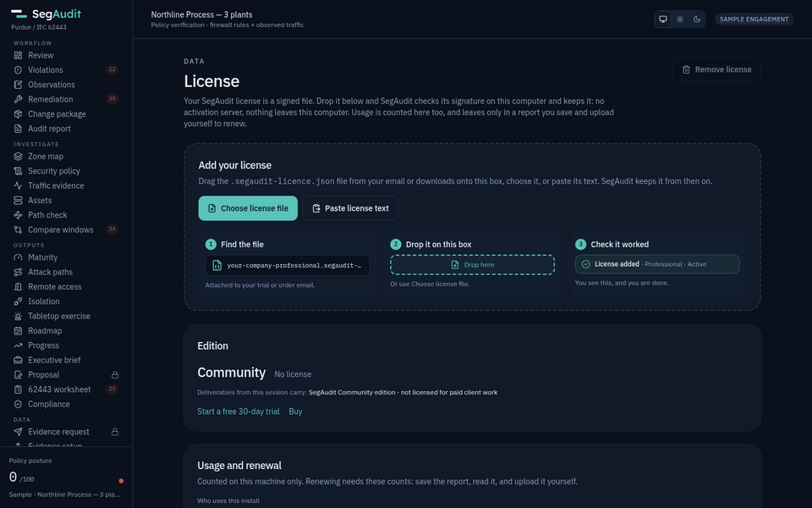Click the Review icon in the sidebar
Viewport: 812px width, 508px height.
point(18,56)
